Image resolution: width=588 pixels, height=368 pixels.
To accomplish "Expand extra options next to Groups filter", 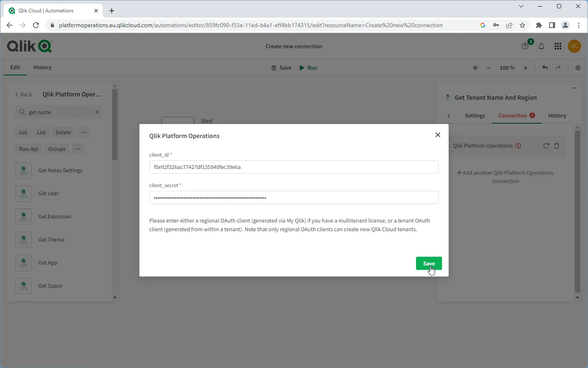I will coord(78,149).
